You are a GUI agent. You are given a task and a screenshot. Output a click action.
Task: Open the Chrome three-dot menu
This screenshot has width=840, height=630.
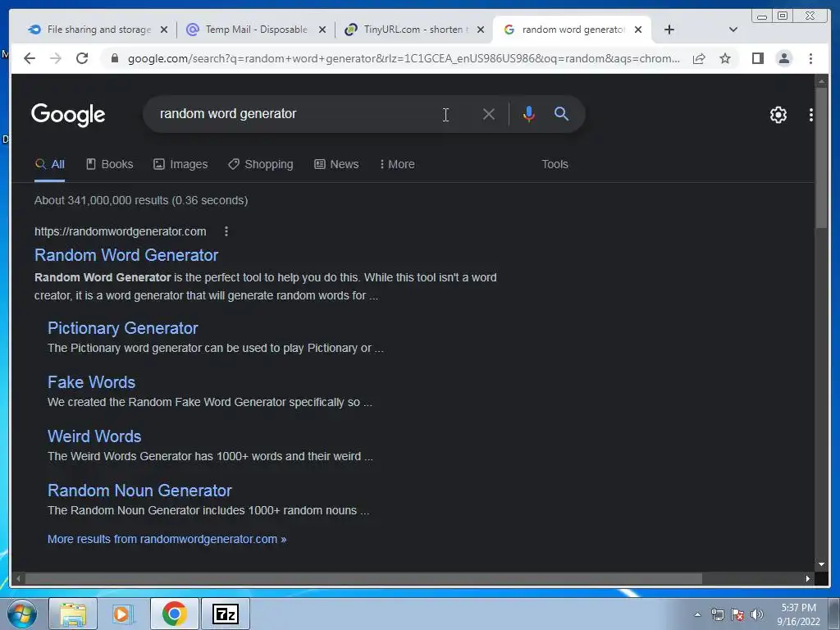(810, 58)
